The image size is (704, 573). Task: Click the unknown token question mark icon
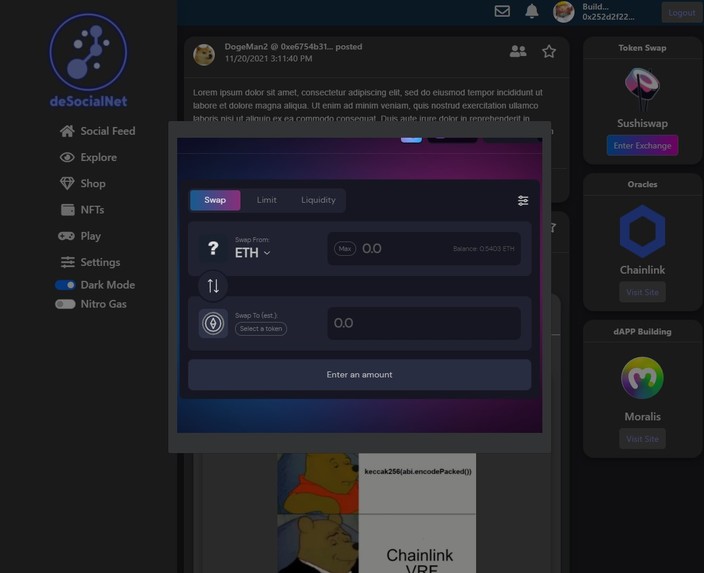tap(213, 248)
